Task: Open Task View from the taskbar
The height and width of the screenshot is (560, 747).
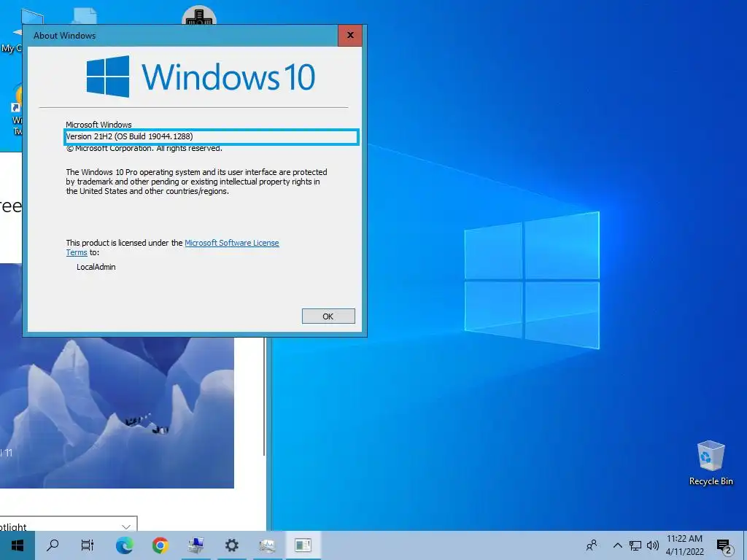Action: 88,545
